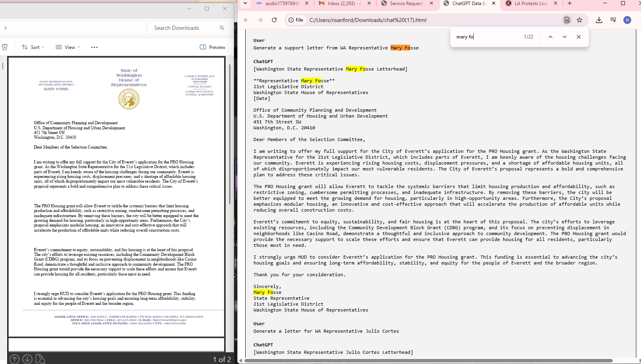
Task: Open the tab search chevron
Action: tap(245, 4)
